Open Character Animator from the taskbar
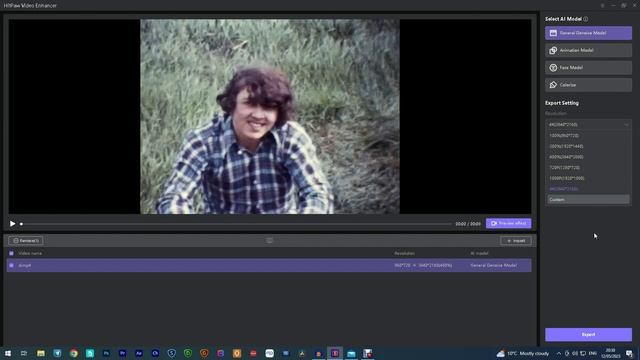 pyautogui.click(x=155, y=353)
